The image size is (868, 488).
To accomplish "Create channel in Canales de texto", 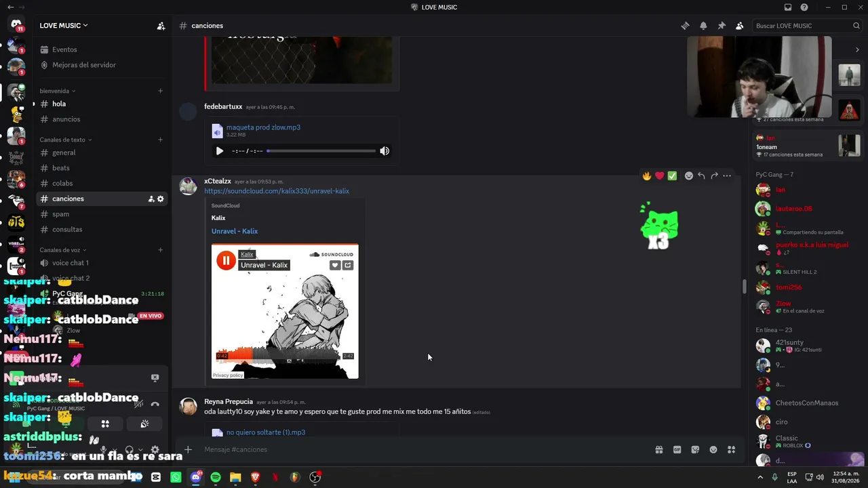I will [x=161, y=140].
